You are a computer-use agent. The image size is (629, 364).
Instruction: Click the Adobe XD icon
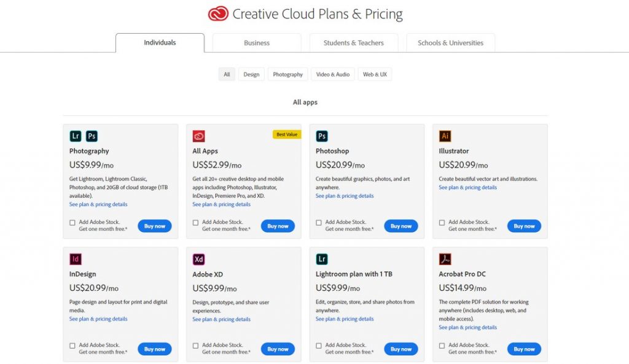tap(198, 259)
